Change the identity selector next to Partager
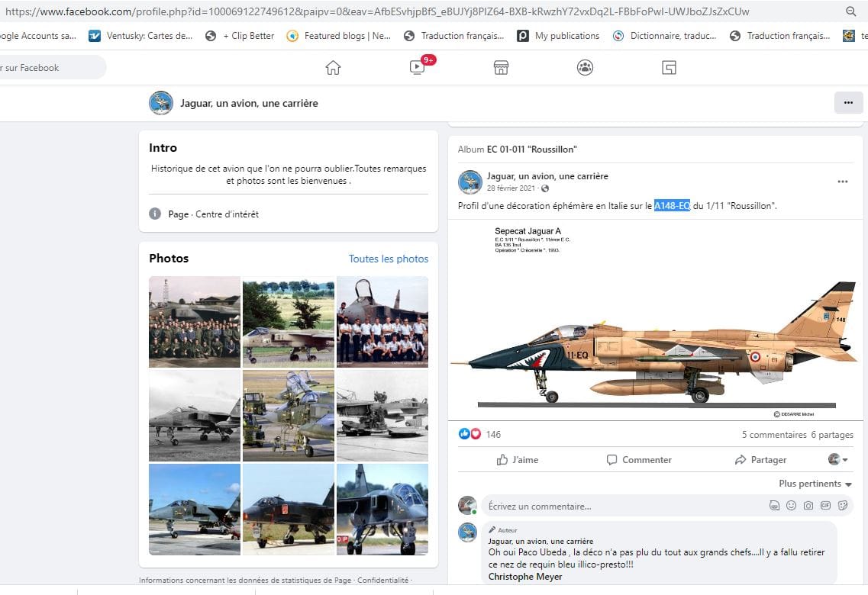Screen dimensions: 868x595 tap(838, 460)
